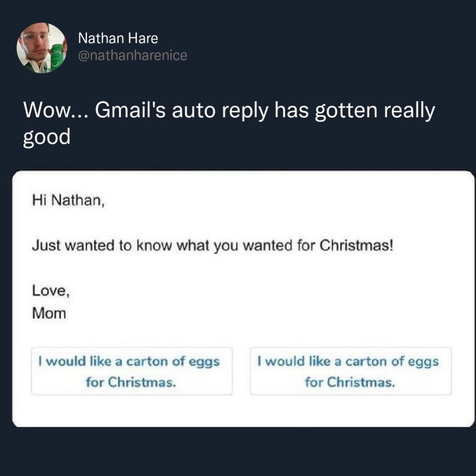Click Nathan Hare's profile avatar
Image resolution: width=476 pixels, height=476 pixels.
(x=41, y=48)
